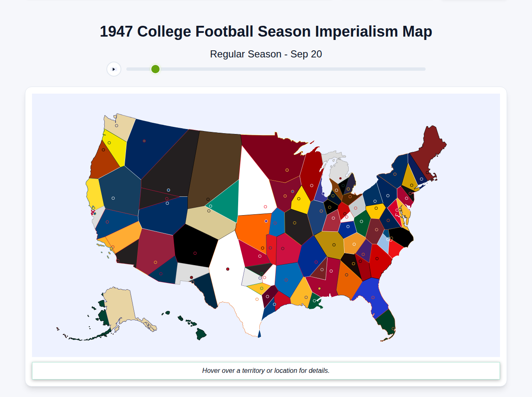This screenshot has width=532, height=397.
Task: Click the team marker in the blue Georgia territory
Action: [373, 297]
